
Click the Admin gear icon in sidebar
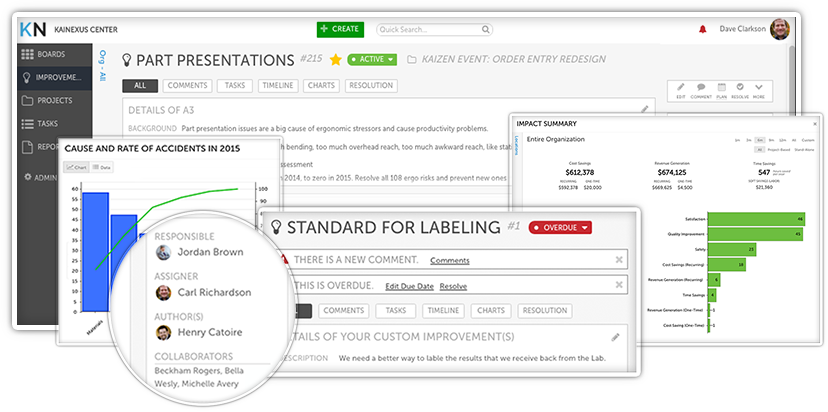[28, 177]
